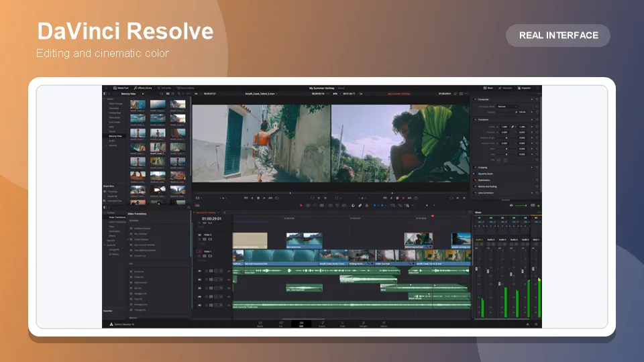Open the Effects Library panel
Image resolution: width=644 pixels, height=362 pixels.
(143, 88)
